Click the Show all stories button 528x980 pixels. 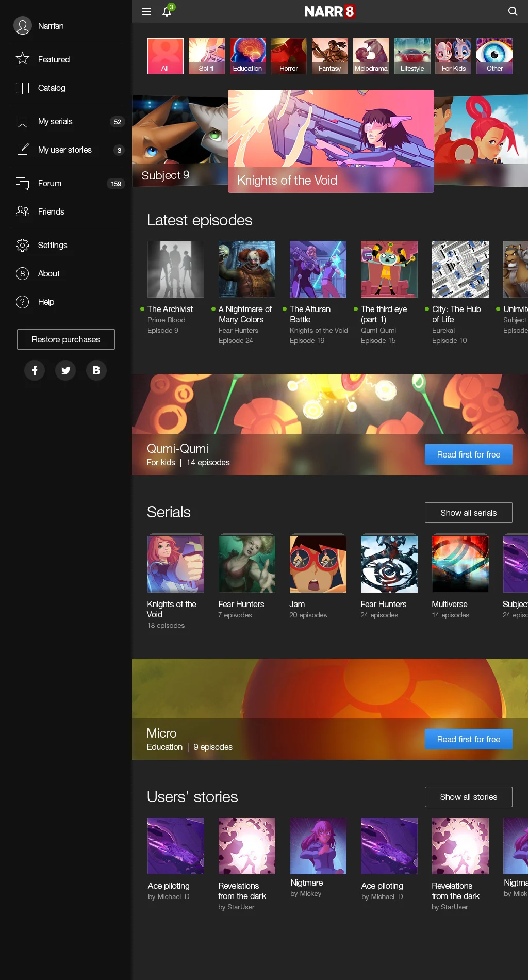point(468,797)
